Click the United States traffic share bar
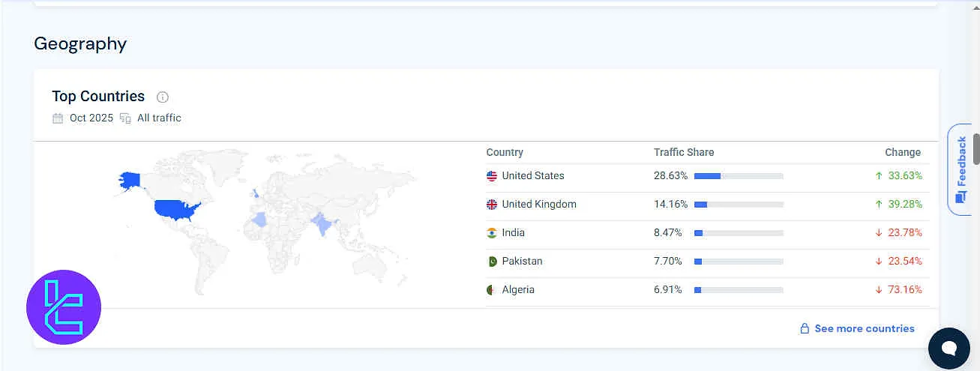 point(738,176)
